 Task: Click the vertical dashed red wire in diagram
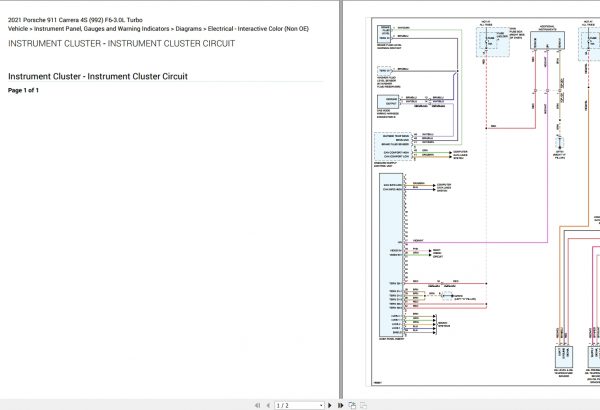[488, 100]
